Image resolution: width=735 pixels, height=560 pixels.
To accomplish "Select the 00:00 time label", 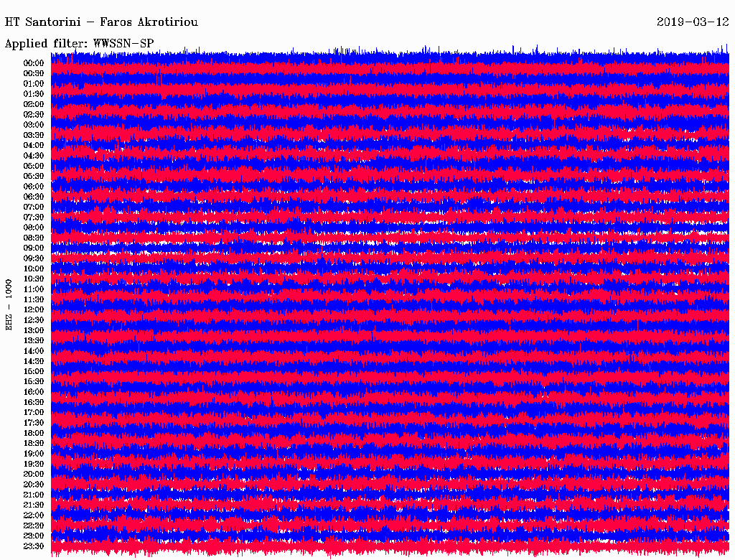I will tap(34, 63).
